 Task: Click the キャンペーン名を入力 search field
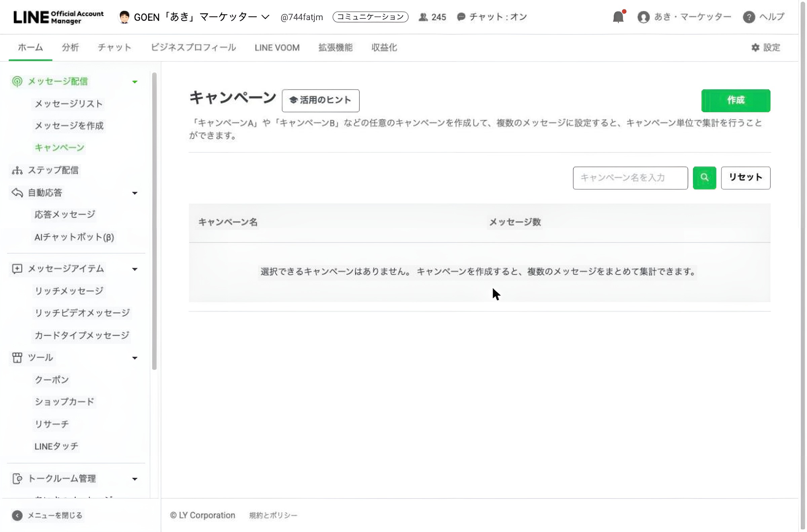coord(630,178)
